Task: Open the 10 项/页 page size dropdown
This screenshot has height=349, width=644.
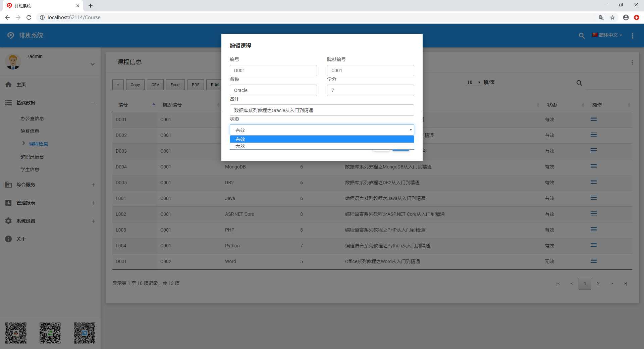Action: tap(474, 82)
